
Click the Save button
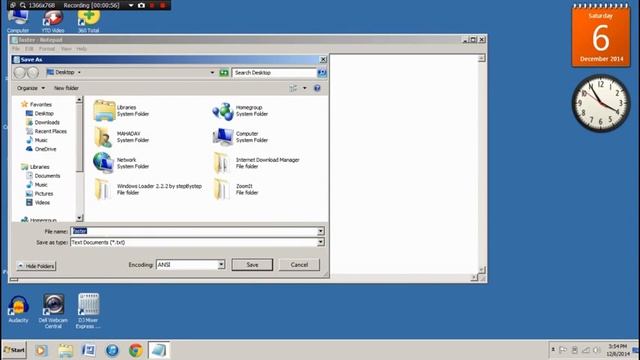(252, 265)
